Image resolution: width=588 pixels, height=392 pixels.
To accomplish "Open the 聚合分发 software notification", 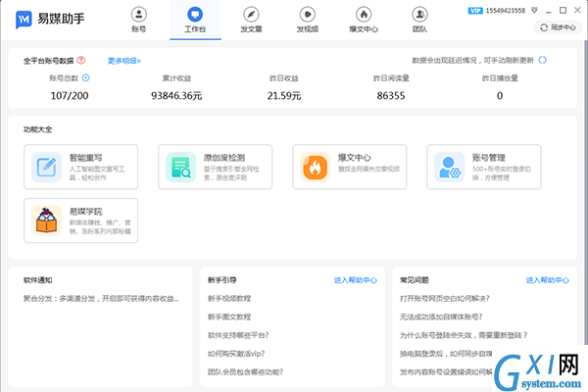I will click(x=101, y=299).
